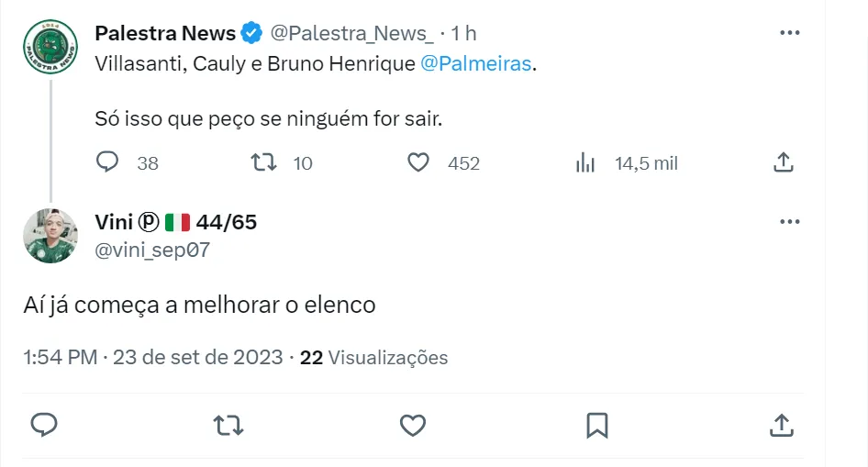The height and width of the screenshot is (467, 868).
Task: View analytics of Palestra News tweet
Action: tap(585, 163)
